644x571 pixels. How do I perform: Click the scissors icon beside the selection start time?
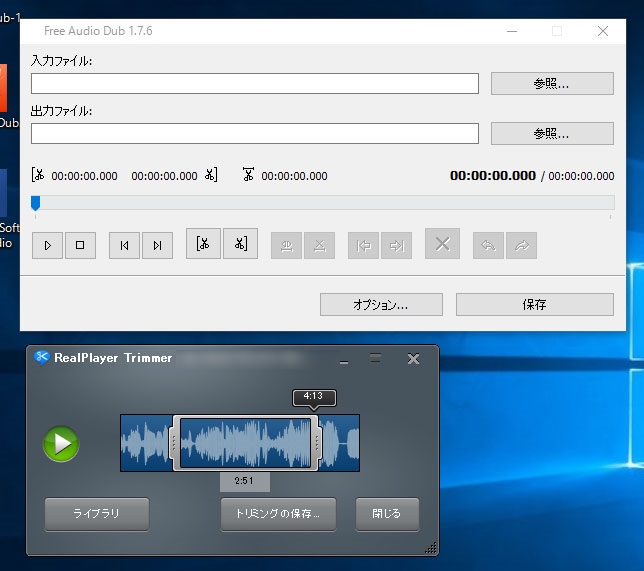(x=38, y=175)
